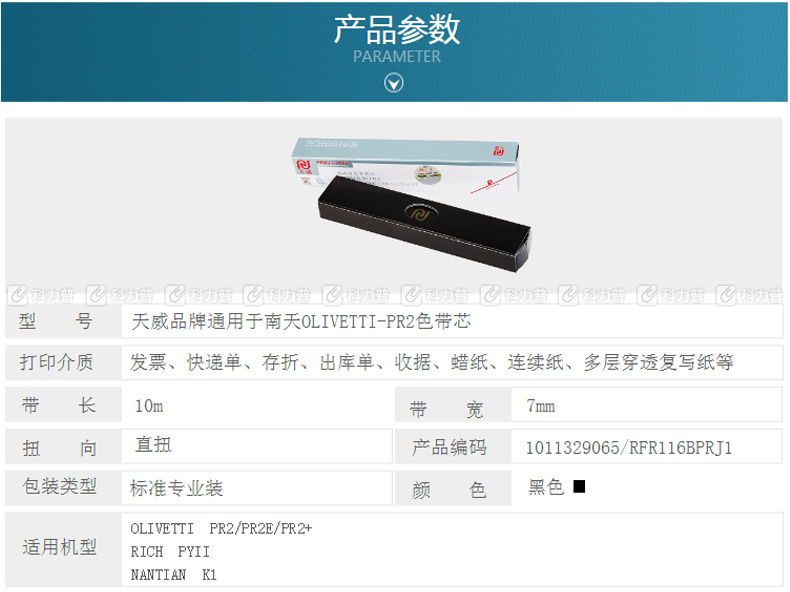Click the black color swatch square

579,486
